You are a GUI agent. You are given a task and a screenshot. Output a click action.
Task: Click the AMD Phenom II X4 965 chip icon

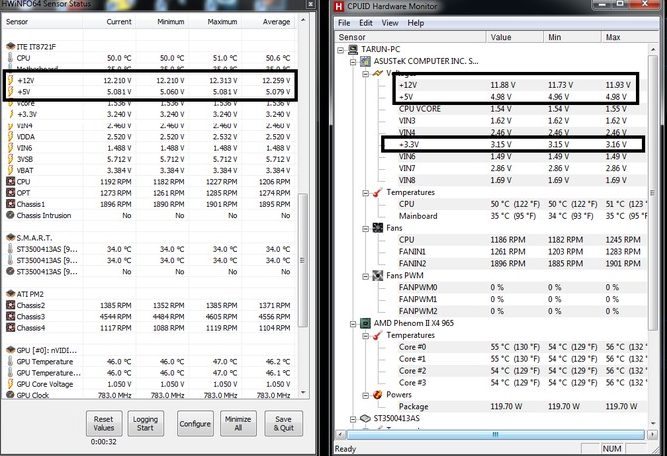(365, 323)
